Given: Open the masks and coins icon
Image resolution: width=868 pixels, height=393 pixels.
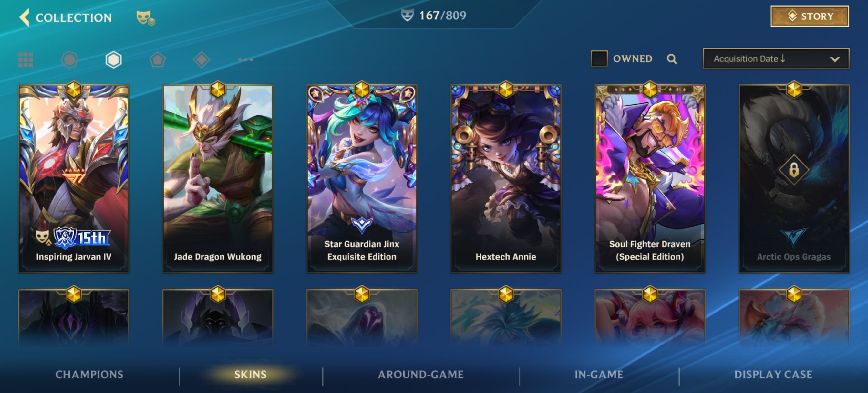Looking at the screenshot, I should point(146,18).
